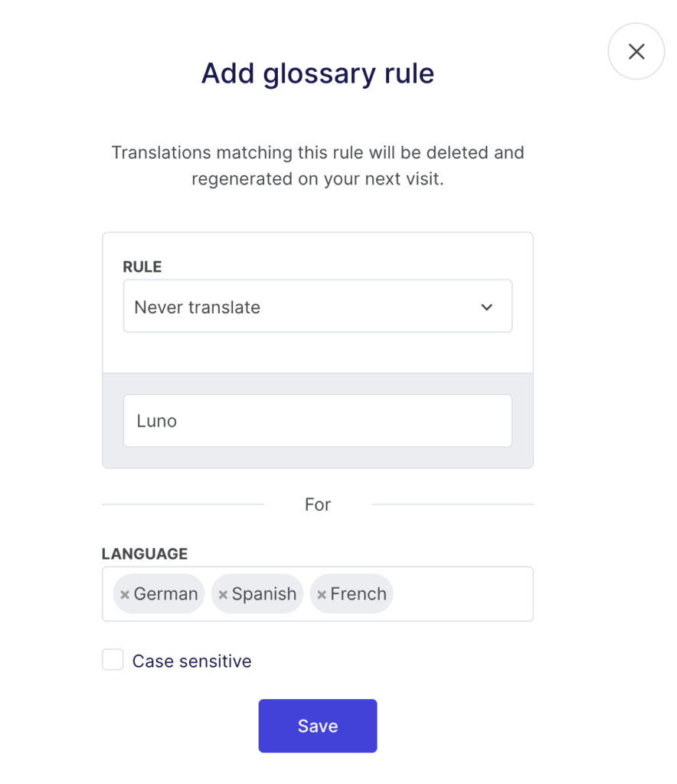Click the translations regeneration notice text
This screenshot has width=677, height=784.
pos(318,165)
